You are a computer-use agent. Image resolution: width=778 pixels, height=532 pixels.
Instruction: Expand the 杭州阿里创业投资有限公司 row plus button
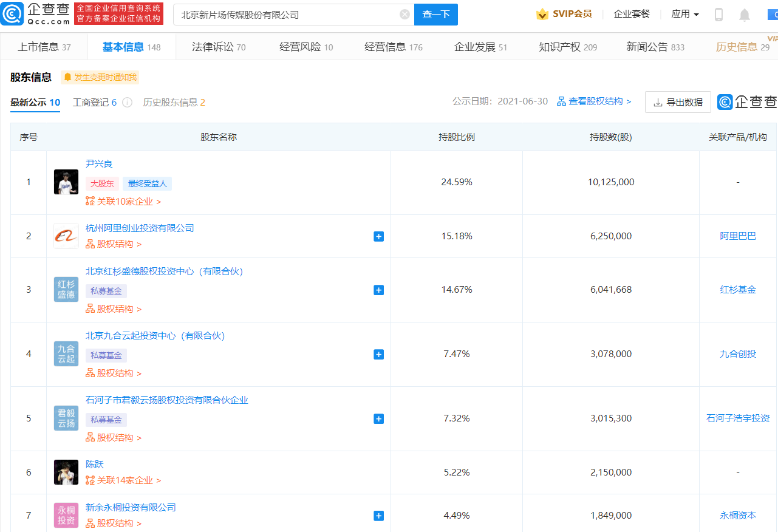coord(378,237)
